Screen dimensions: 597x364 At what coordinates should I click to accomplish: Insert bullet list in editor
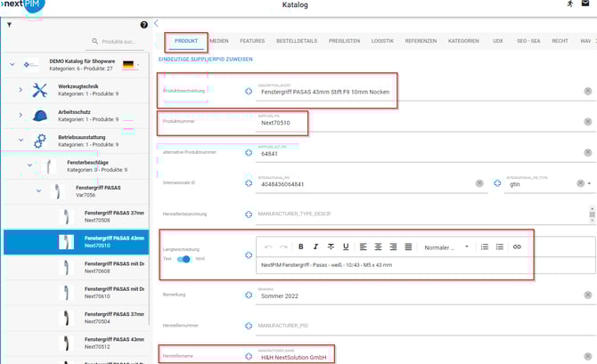[500, 247]
